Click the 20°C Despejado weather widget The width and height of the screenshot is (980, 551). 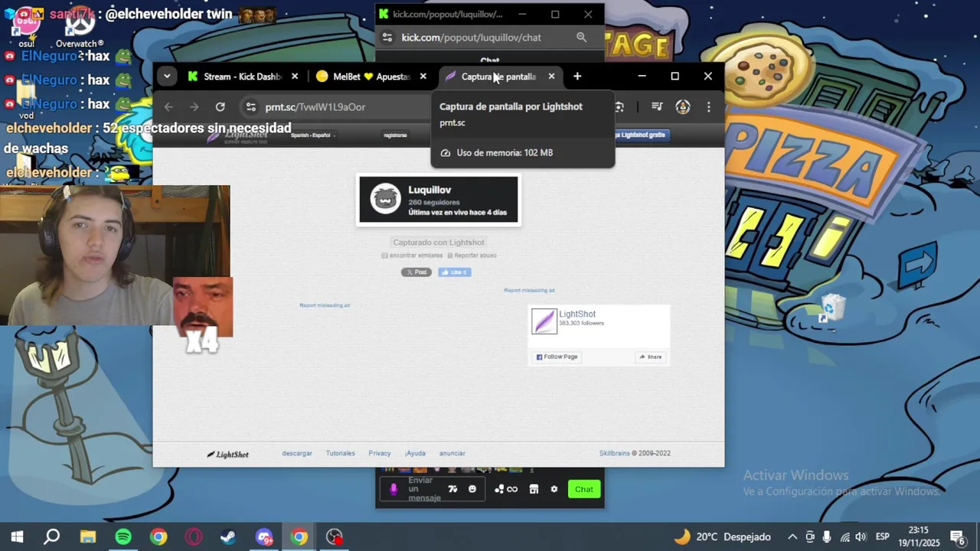point(722,537)
